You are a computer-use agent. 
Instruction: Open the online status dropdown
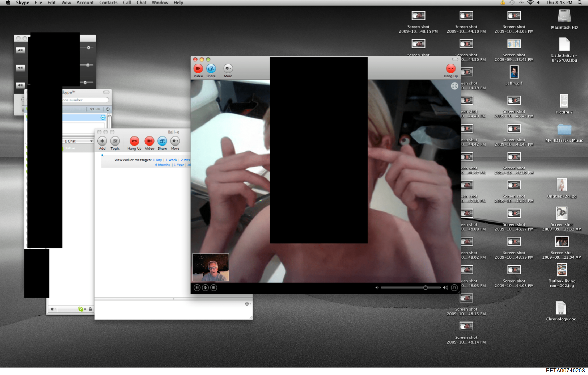click(82, 309)
